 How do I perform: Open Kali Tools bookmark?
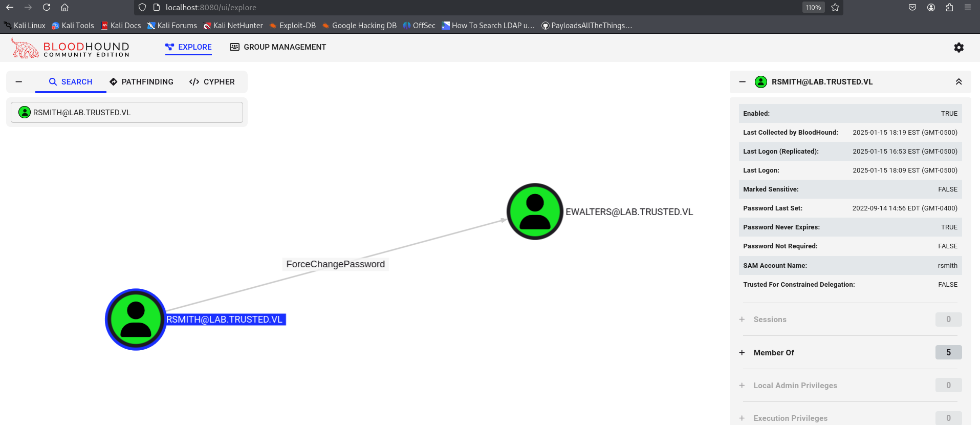[x=73, y=26]
